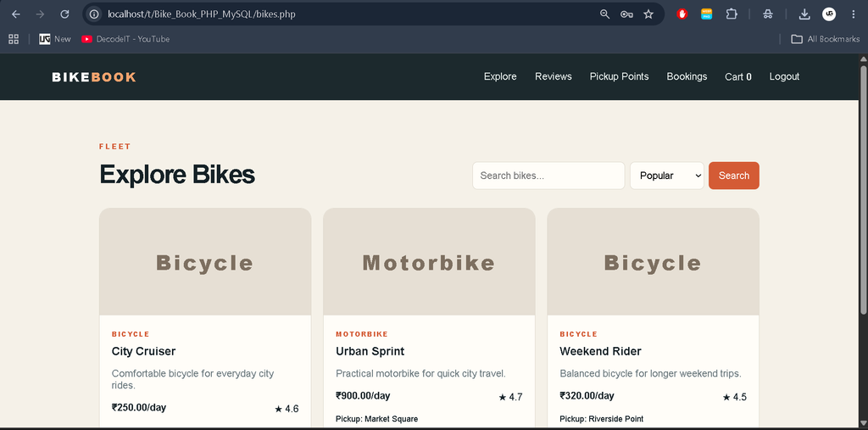Click the address bar URL
The image size is (868, 430).
click(x=202, y=14)
